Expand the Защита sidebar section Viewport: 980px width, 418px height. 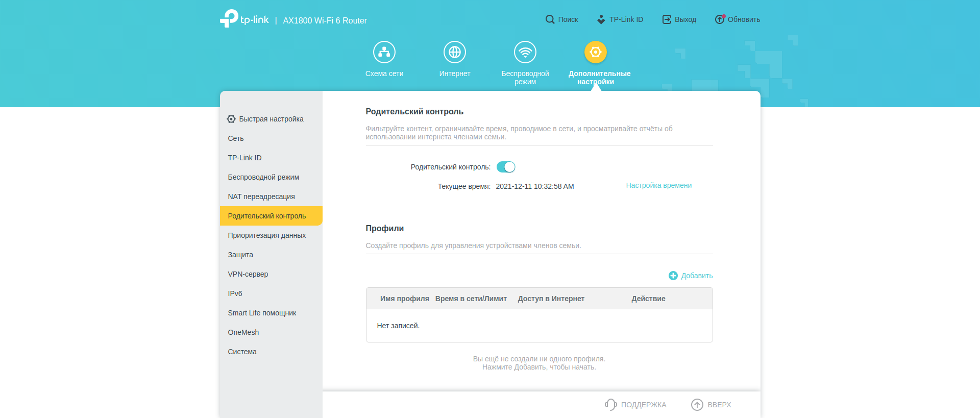click(240, 255)
